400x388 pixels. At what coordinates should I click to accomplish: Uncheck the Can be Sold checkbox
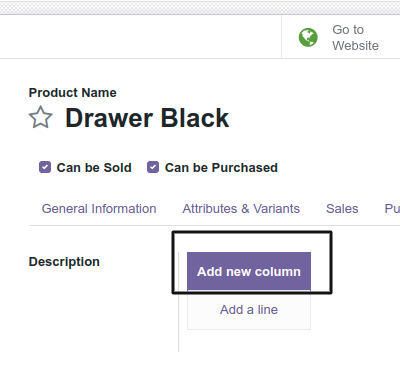point(45,167)
